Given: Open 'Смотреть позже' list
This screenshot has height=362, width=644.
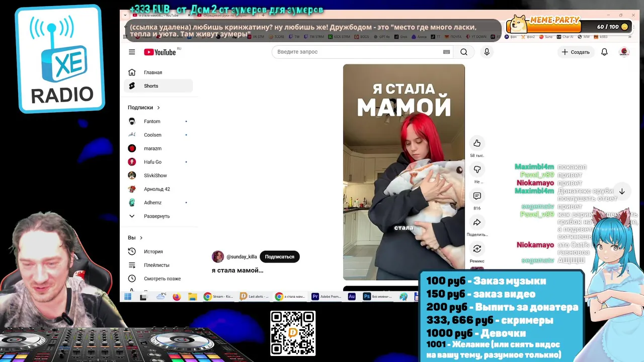Looking at the screenshot, I should tap(158, 279).
